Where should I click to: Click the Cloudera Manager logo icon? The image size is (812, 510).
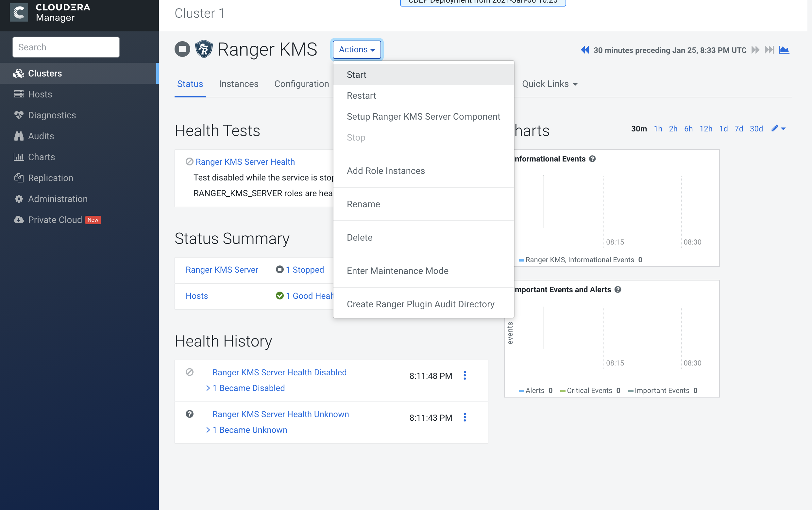[19, 12]
